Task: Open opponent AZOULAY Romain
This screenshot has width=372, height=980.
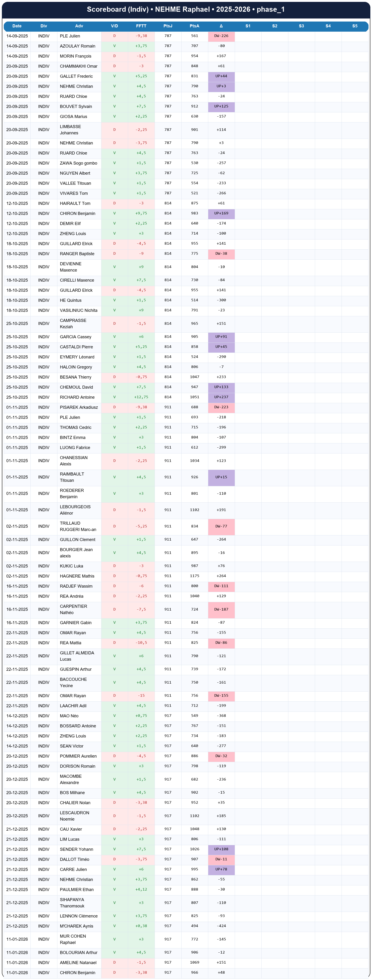Action: tap(78, 46)
